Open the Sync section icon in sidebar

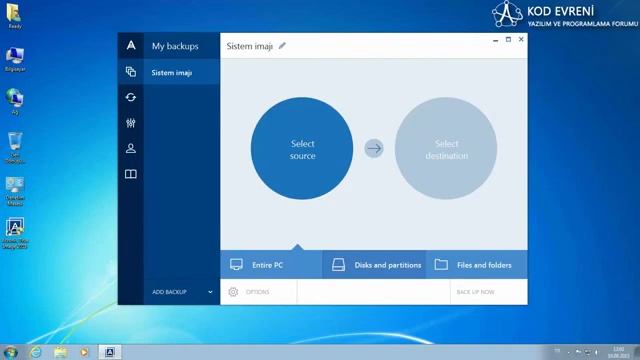[131, 97]
